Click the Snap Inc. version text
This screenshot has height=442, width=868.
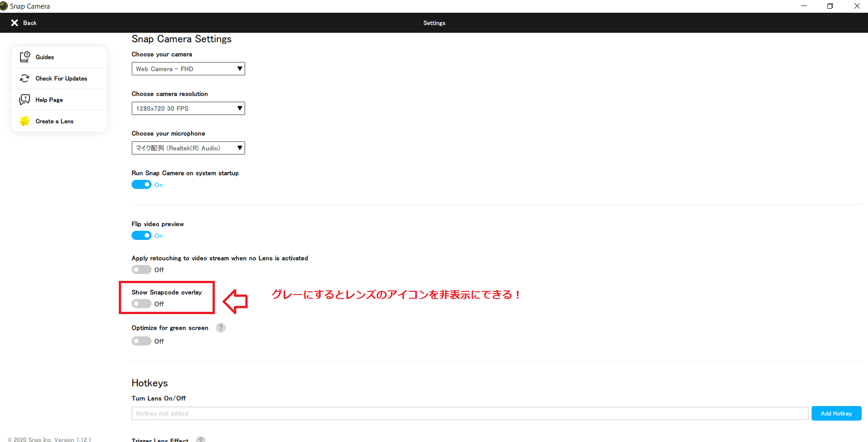(50, 439)
